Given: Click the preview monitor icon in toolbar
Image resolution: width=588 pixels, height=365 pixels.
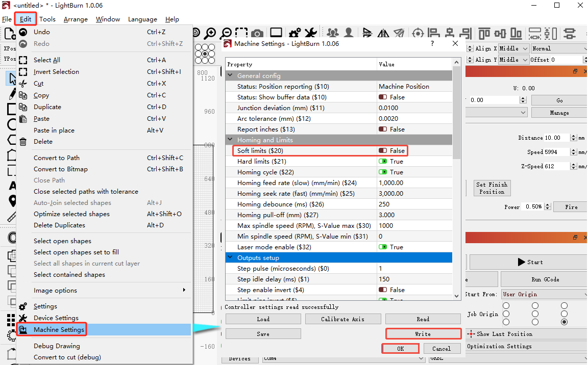Looking at the screenshot, I should click(276, 33).
